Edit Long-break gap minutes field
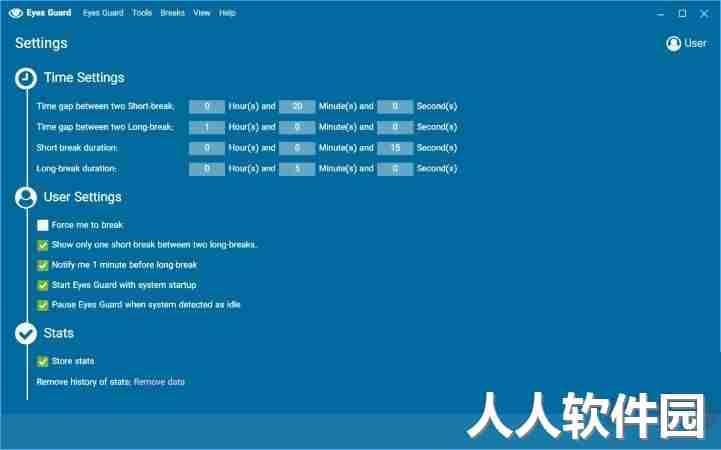Image resolution: width=721 pixels, height=450 pixels. coord(297,127)
